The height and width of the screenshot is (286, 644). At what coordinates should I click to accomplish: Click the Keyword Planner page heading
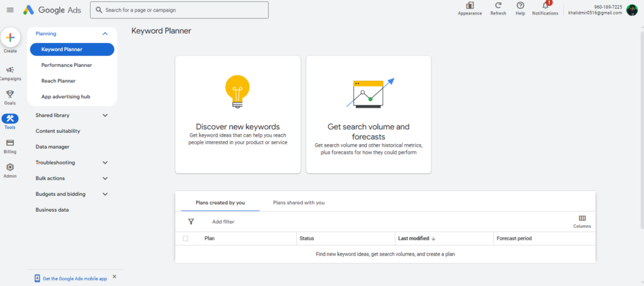tap(161, 31)
